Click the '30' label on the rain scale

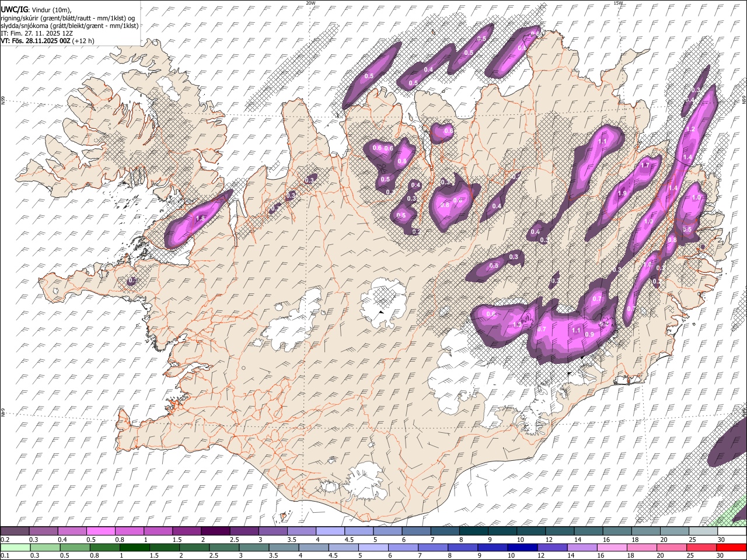[x=720, y=555]
